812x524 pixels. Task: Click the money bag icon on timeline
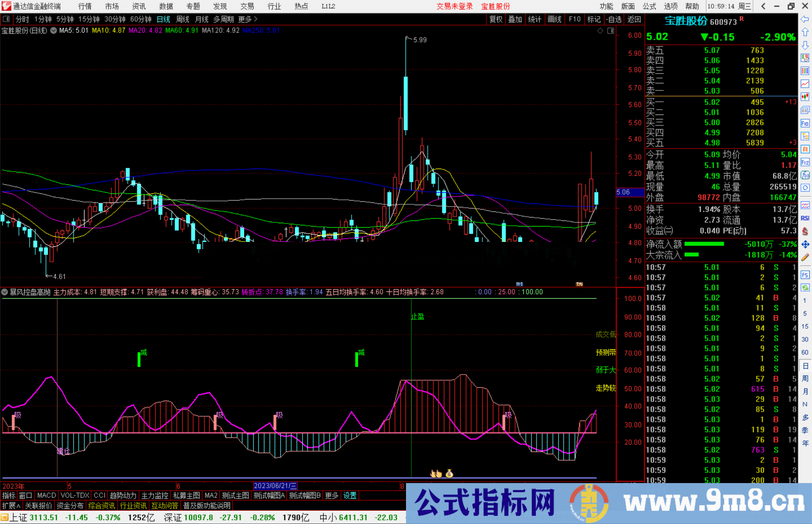449,474
